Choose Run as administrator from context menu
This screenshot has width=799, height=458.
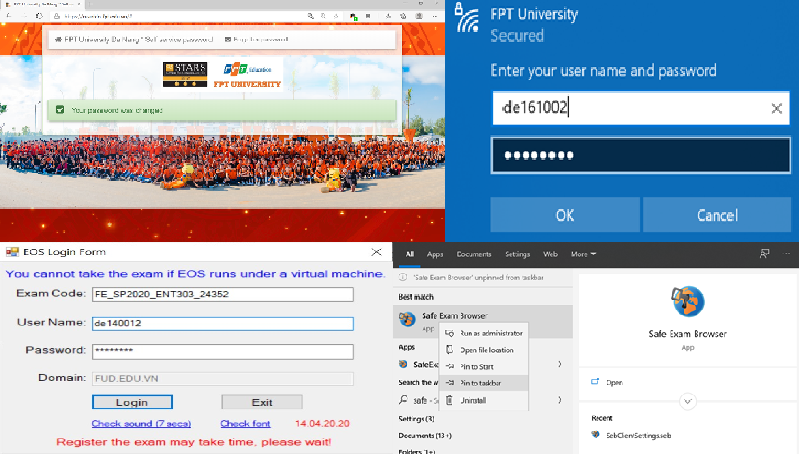[484, 333]
